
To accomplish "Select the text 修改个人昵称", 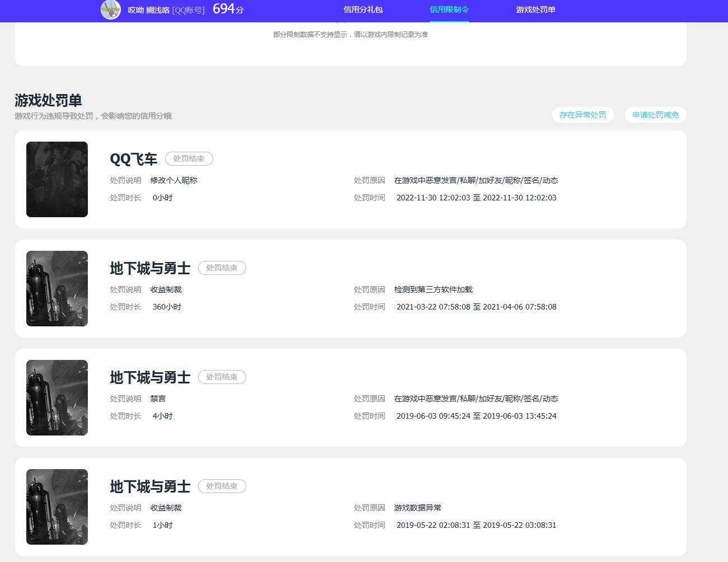I will 173,180.
